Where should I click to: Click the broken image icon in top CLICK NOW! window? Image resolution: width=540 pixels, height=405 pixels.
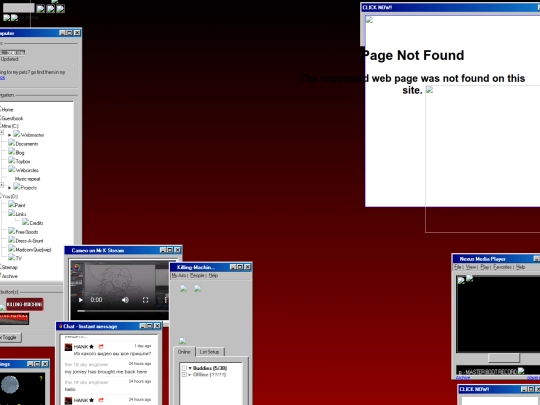[369, 20]
